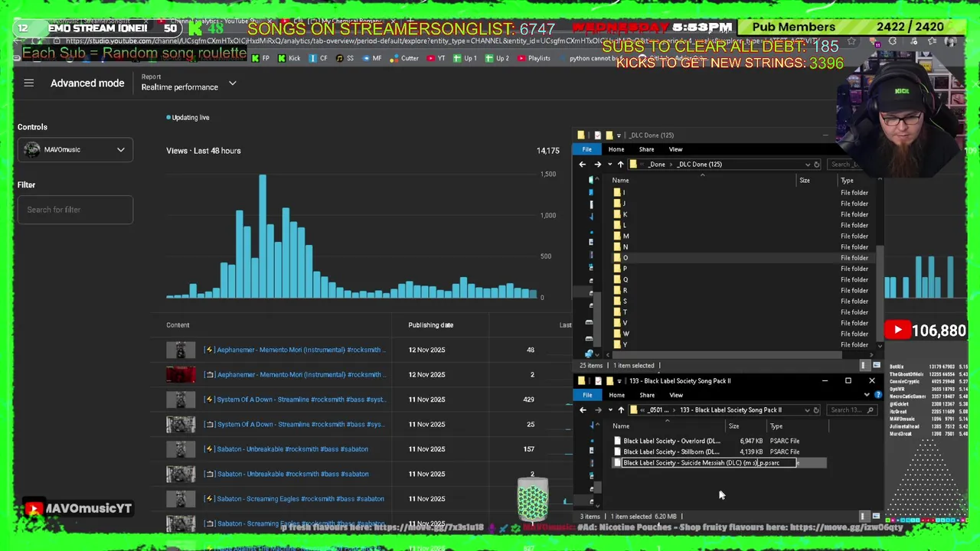The width and height of the screenshot is (980, 551).
Task: Open Help icon in Black Label Society window
Action: 877,395
